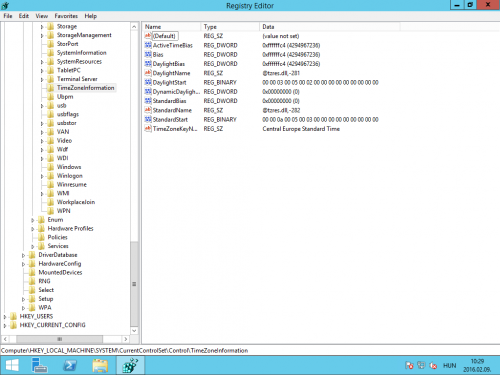Click the Terminal Server folder icon
Screen dimensions: 500x375
click(x=51, y=79)
